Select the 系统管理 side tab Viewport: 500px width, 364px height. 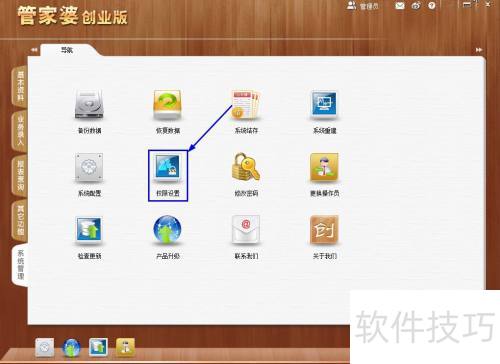tap(20, 265)
